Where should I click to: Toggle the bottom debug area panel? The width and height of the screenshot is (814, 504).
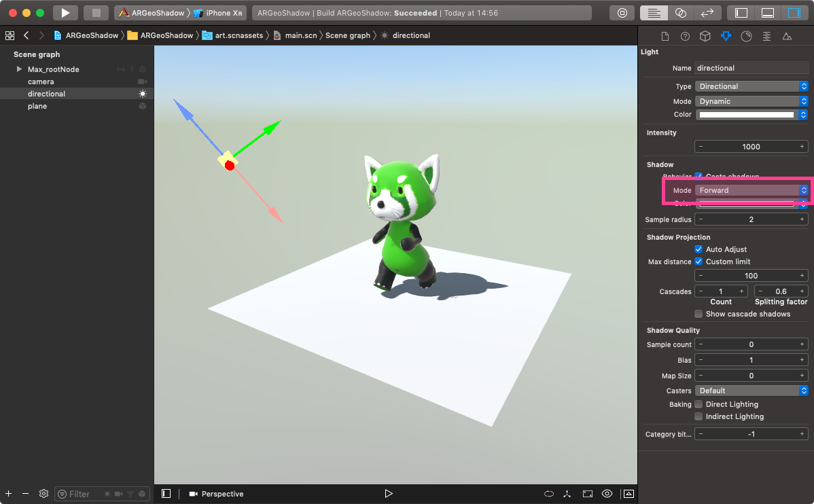point(768,13)
